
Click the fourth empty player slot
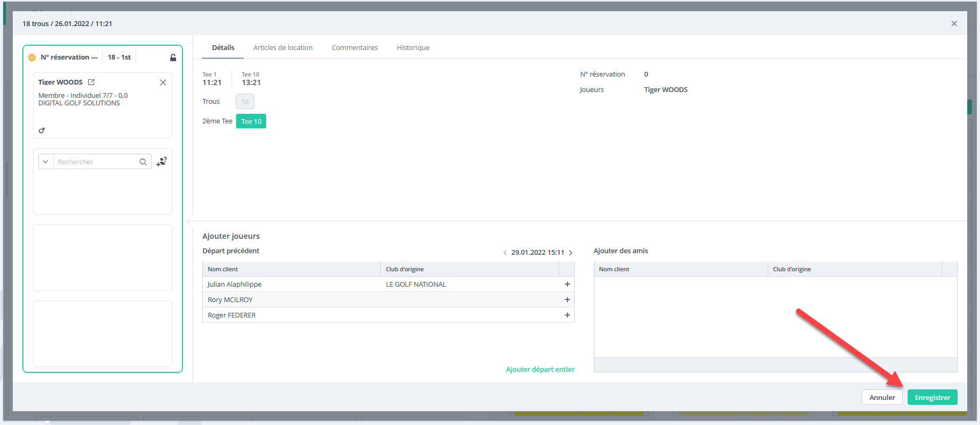pos(103,334)
